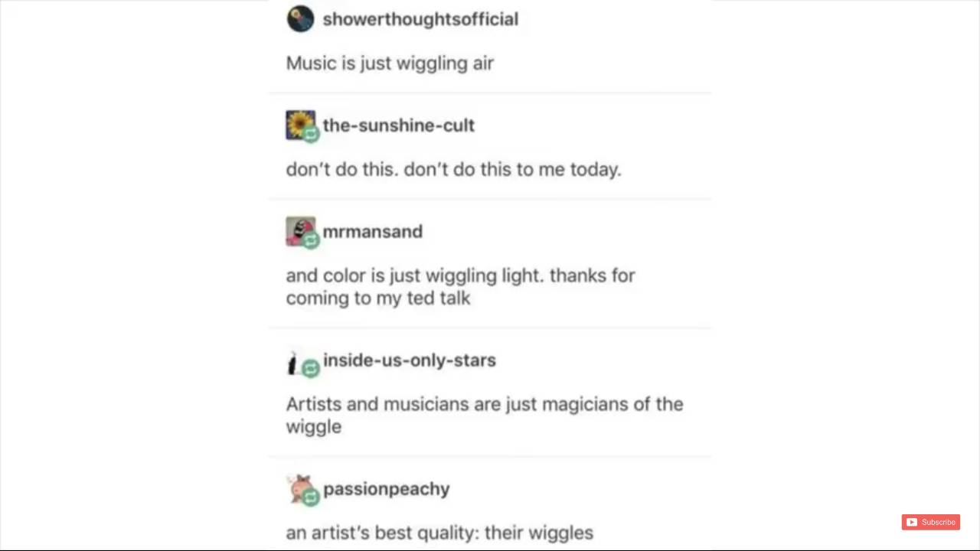The width and height of the screenshot is (980, 551).
Task: Click the reblog badge on the-sunshine-cult avatar
Action: [x=311, y=135]
